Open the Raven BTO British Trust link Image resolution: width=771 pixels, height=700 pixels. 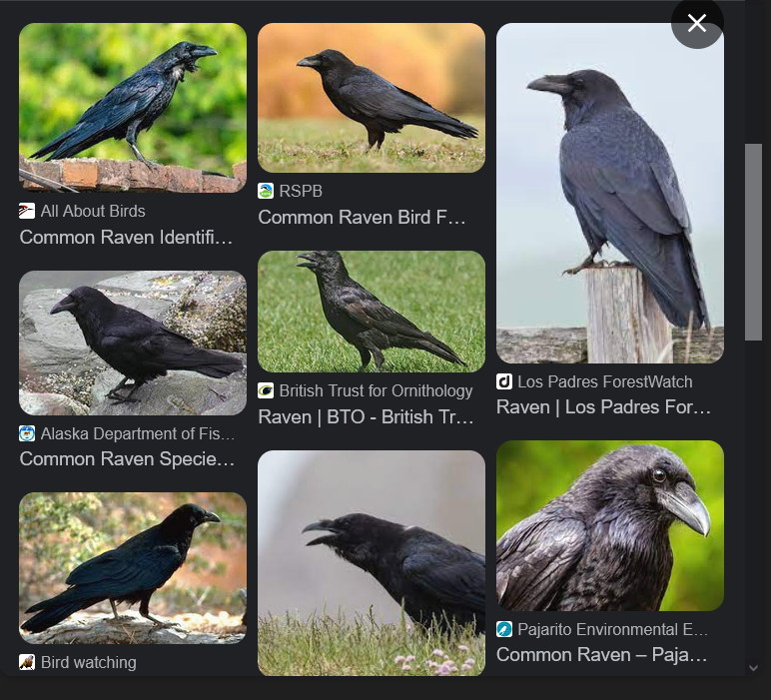click(x=366, y=416)
